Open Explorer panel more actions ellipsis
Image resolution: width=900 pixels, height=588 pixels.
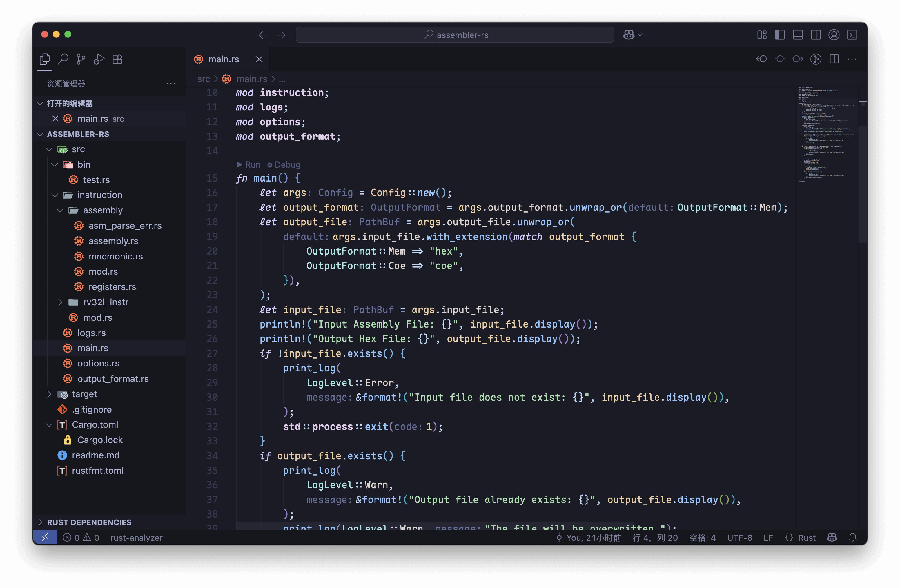pyautogui.click(x=171, y=83)
